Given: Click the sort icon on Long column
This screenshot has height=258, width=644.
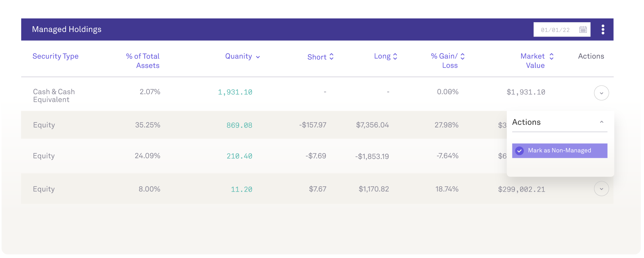Looking at the screenshot, I should pyautogui.click(x=395, y=56).
